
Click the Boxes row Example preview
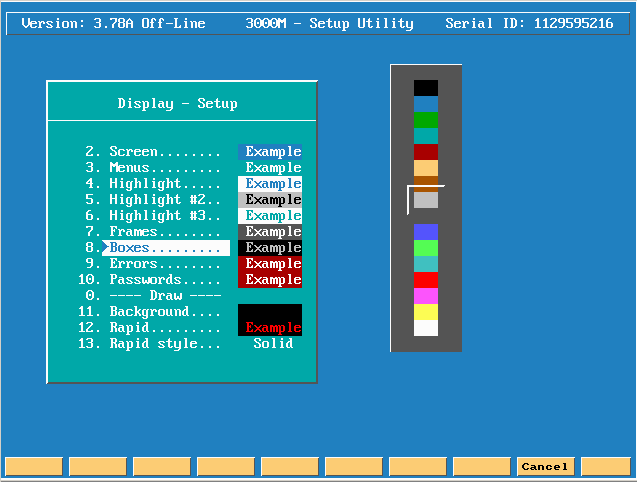pos(270,248)
